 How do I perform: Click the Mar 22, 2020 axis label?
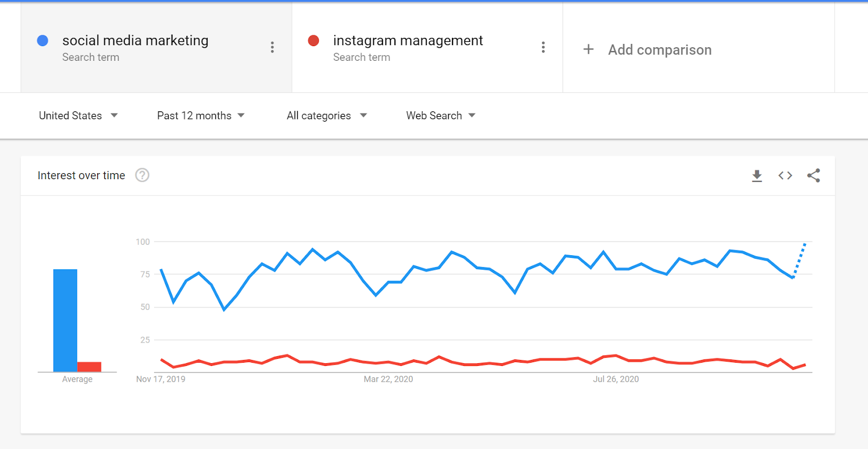coord(388,379)
